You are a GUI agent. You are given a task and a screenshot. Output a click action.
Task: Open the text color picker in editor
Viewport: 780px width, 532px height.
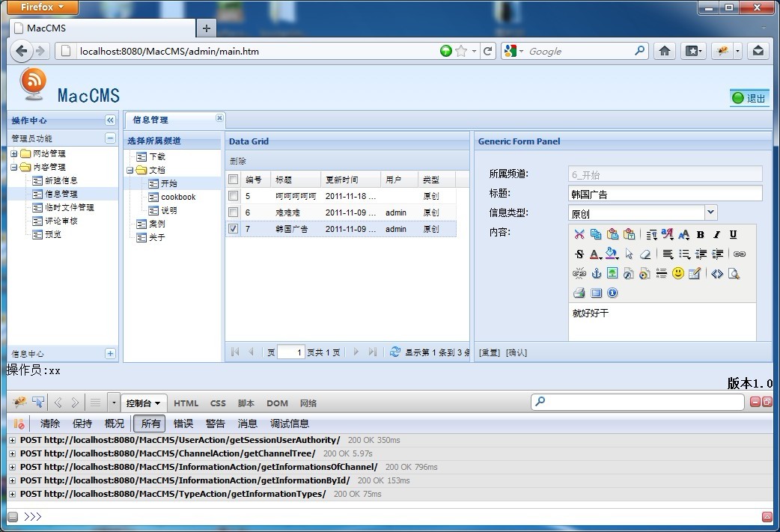click(x=595, y=254)
